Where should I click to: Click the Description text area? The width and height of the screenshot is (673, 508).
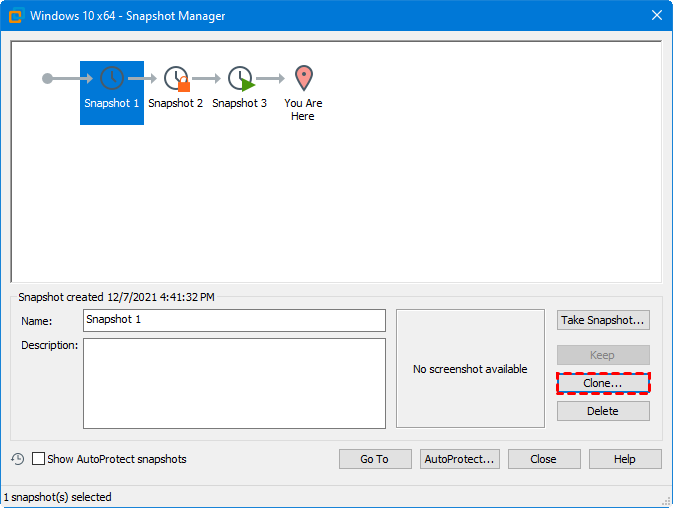coord(234,383)
